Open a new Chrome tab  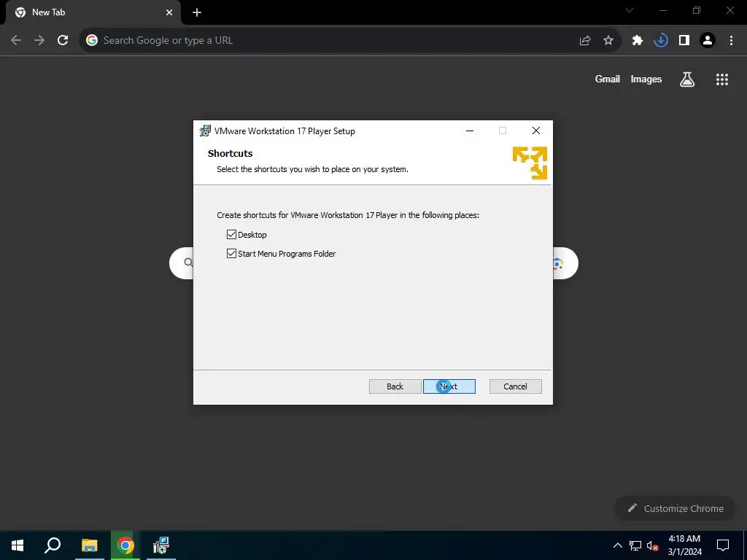pyautogui.click(x=197, y=12)
